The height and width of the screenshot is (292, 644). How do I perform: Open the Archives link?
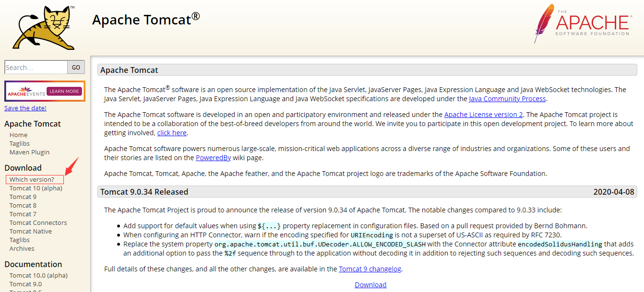[x=22, y=249]
